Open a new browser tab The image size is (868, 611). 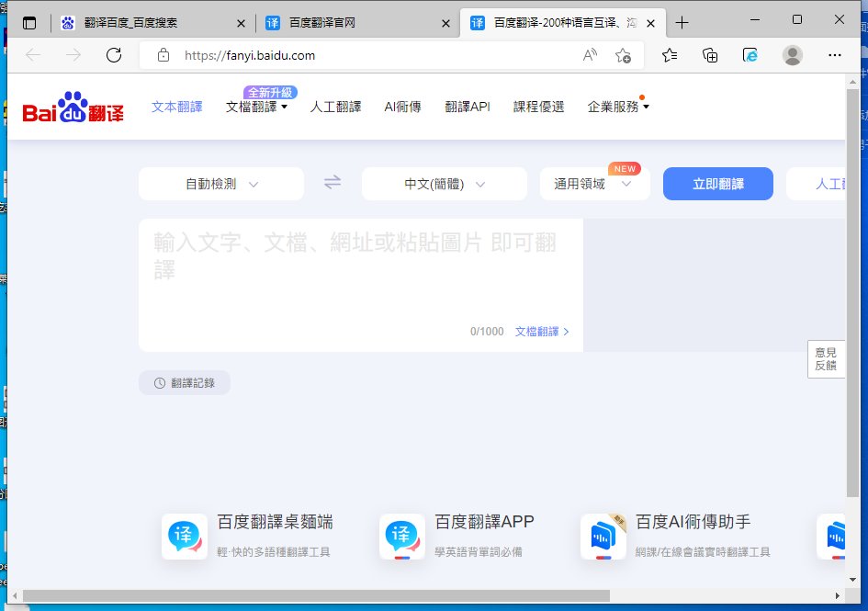682,23
